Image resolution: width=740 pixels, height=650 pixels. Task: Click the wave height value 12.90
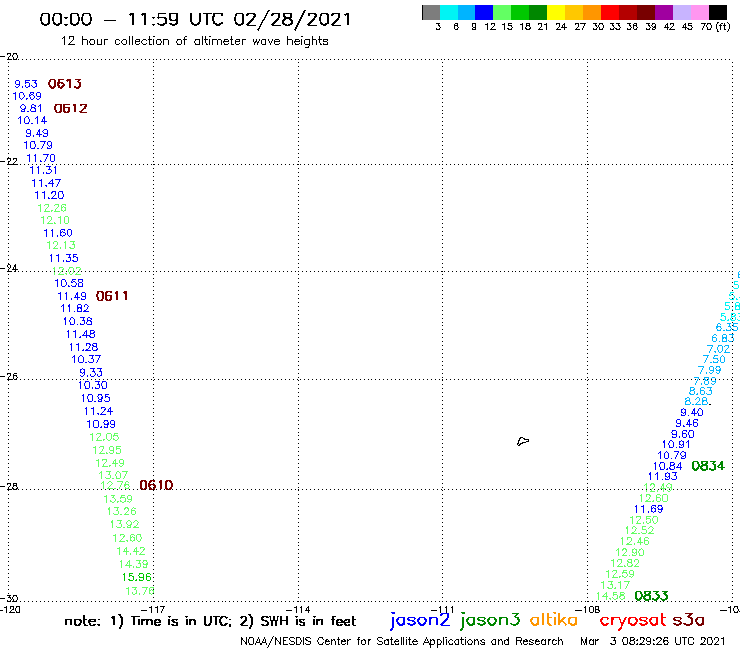coord(630,552)
